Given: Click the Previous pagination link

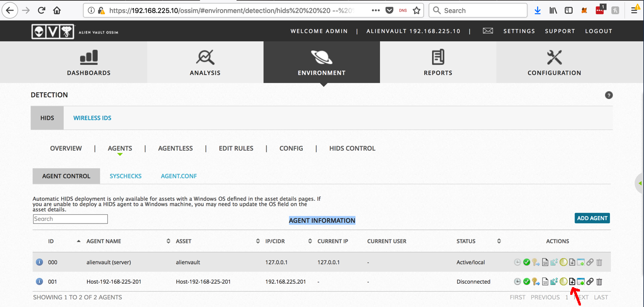Looking at the screenshot, I should pos(545,297).
